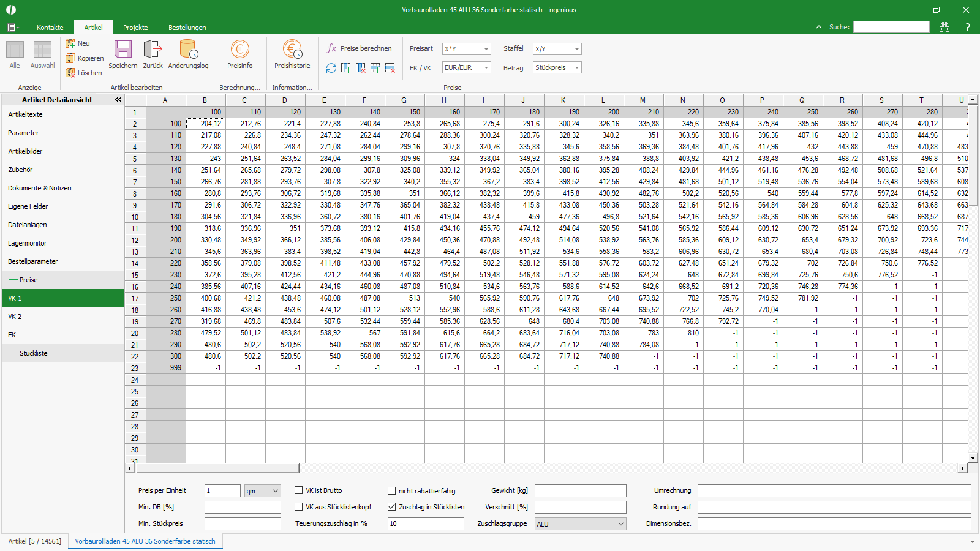The height and width of the screenshot is (551, 980).
Task: Expand the Stückliste section plus icon
Action: pyautogui.click(x=13, y=353)
